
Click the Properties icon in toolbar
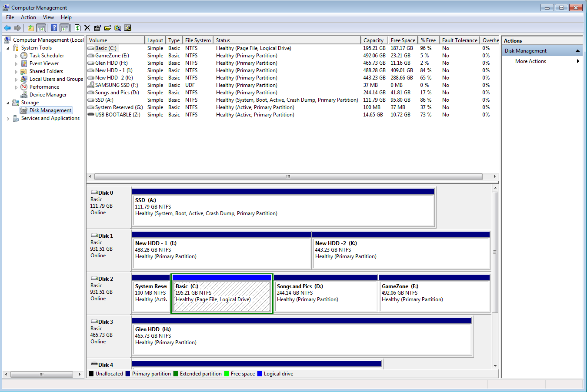coord(97,28)
